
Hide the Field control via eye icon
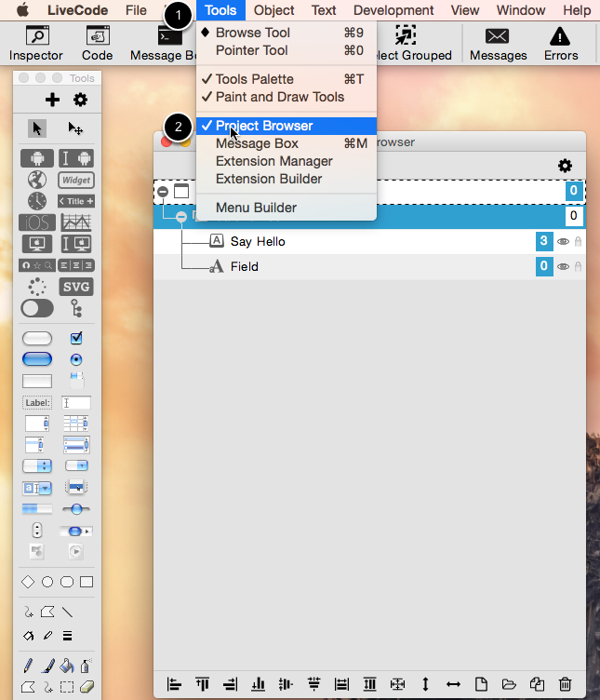pos(563,266)
